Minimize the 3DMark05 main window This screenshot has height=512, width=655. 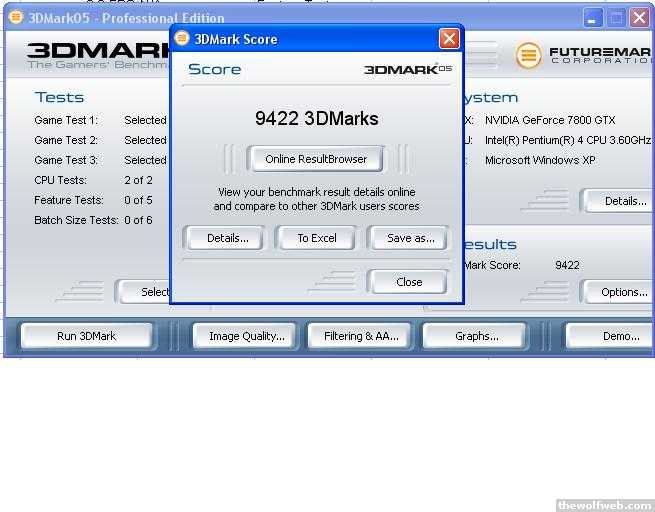pos(593,17)
